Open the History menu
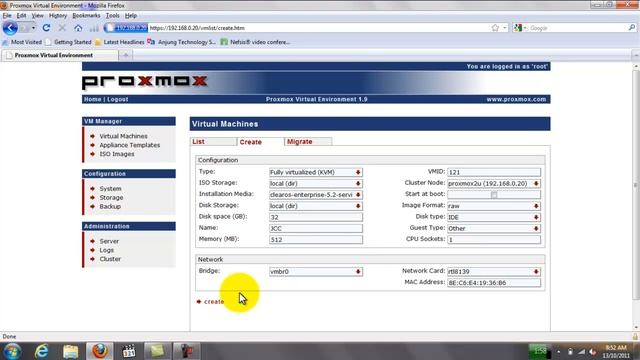This screenshot has width=640, height=360. pos(58,16)
